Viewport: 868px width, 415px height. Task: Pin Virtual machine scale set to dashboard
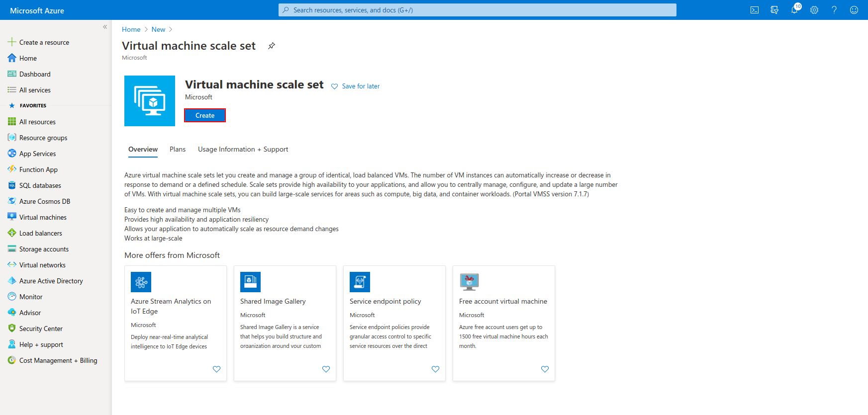click(x=272, y=46)
